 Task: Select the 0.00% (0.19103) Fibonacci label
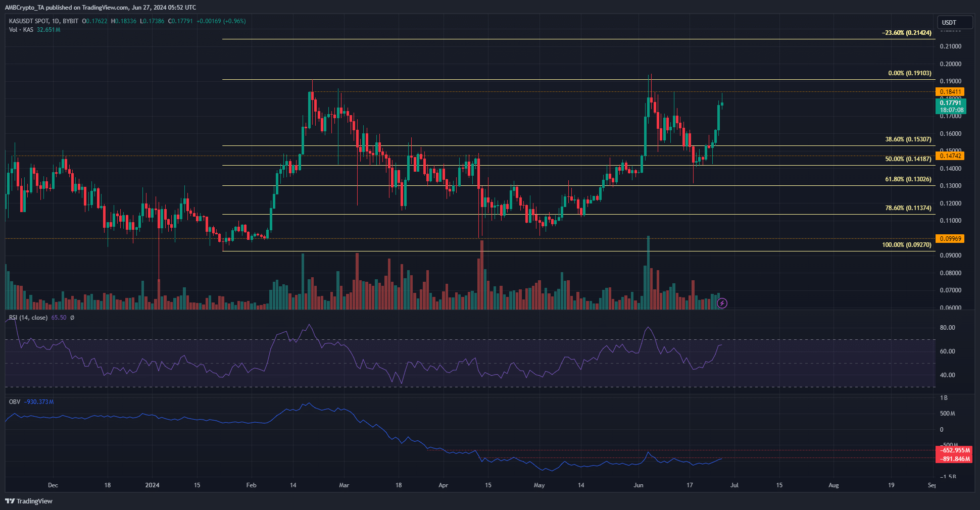click(x=910, y=73)
